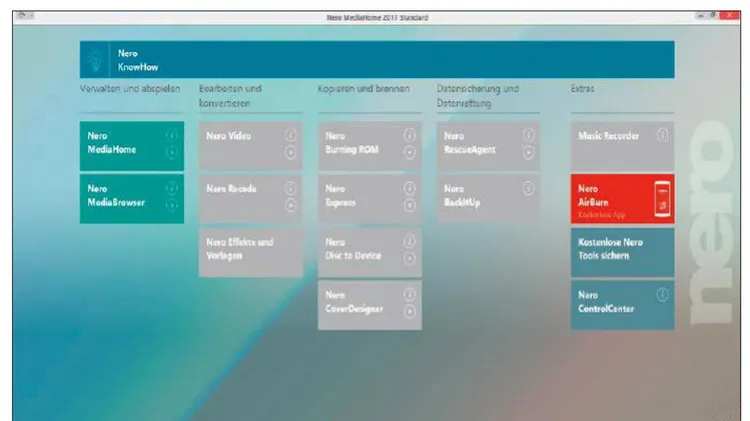Show info for Nero BackItUp tile
Screen dimensions: 750x421
point(528,188)
